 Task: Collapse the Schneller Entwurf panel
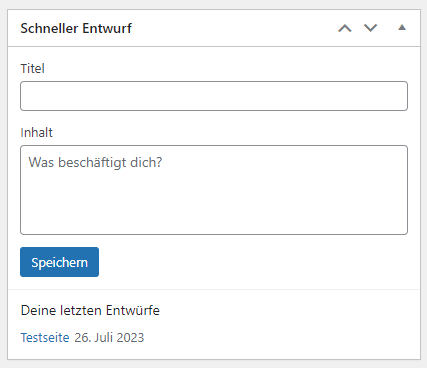(x=402, y=28)
